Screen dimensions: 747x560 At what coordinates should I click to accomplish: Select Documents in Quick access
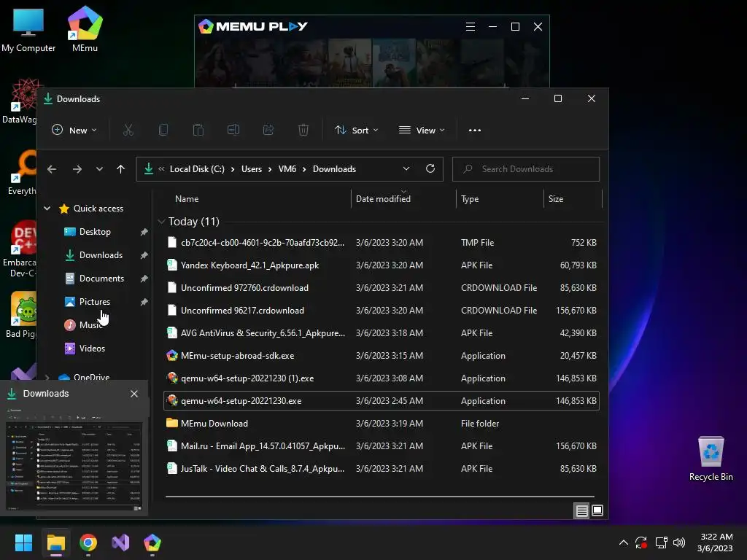(101, 279)
